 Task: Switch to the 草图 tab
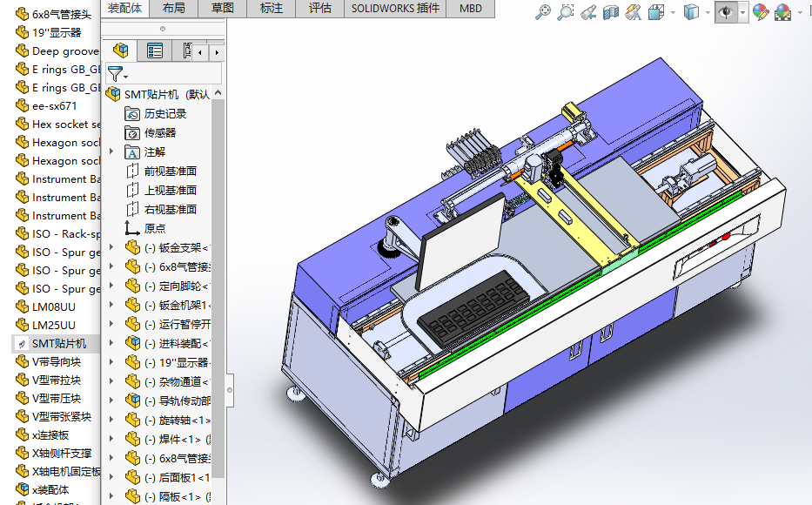[223, 8]
